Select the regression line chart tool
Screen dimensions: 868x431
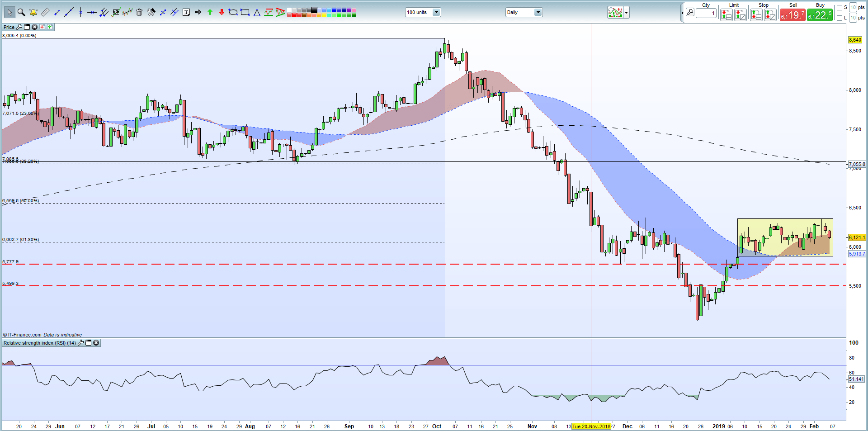click(x=127, y=12)
